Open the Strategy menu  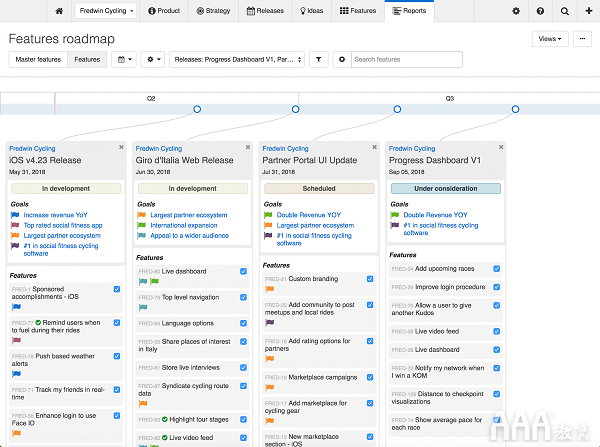213,11
